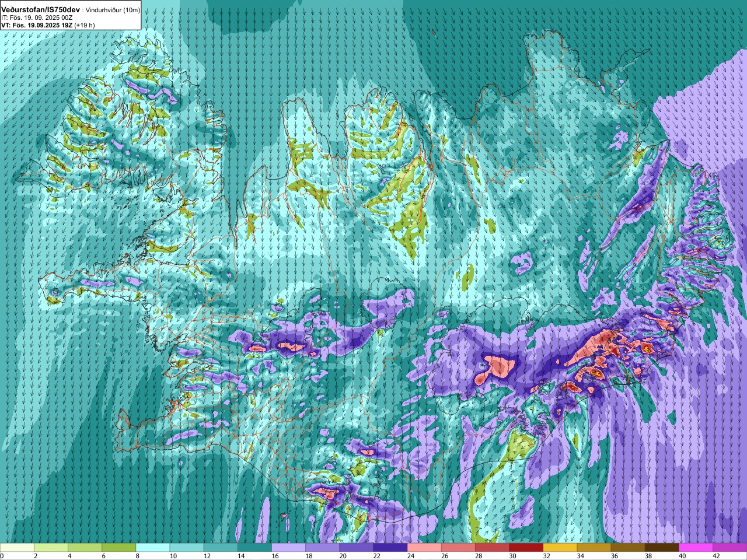Click the 8–10 light cyan legend swatch
This screenshot has width=747, height=560.
(x=153, y=548)
